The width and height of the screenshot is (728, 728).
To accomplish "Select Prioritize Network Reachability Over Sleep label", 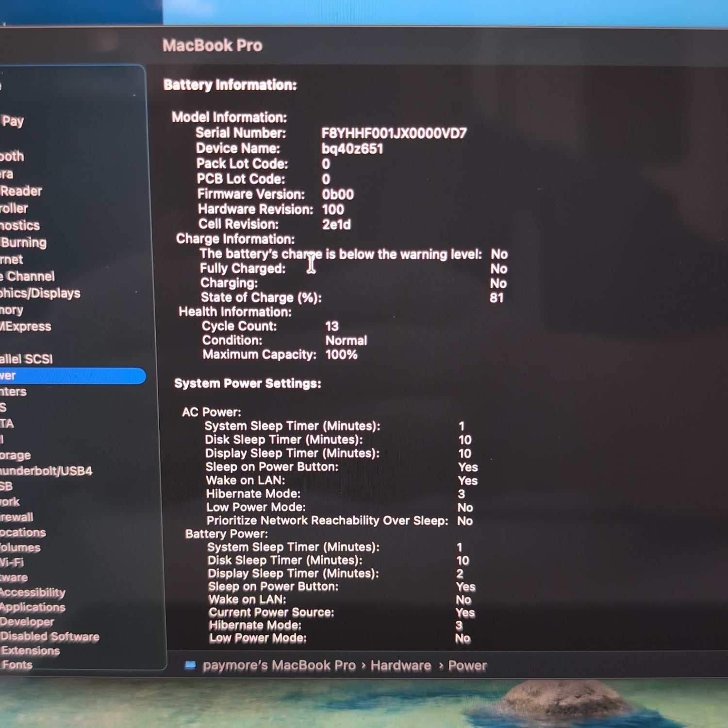I will (328, 521).
